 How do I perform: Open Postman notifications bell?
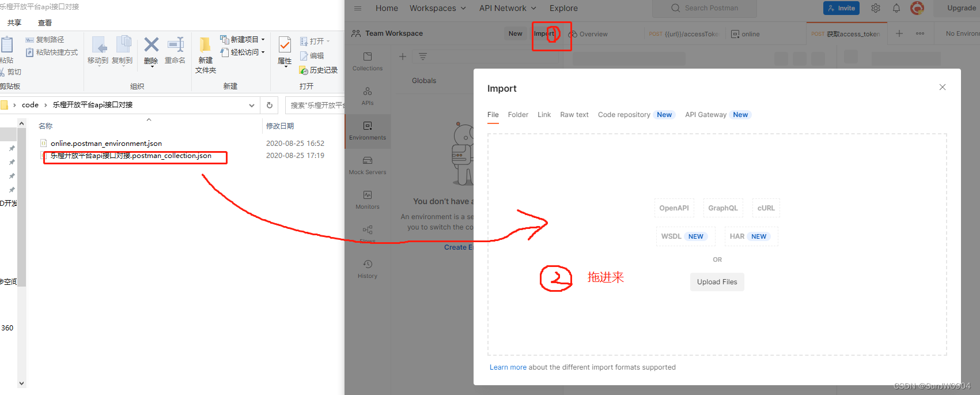[x=896, y=8]
